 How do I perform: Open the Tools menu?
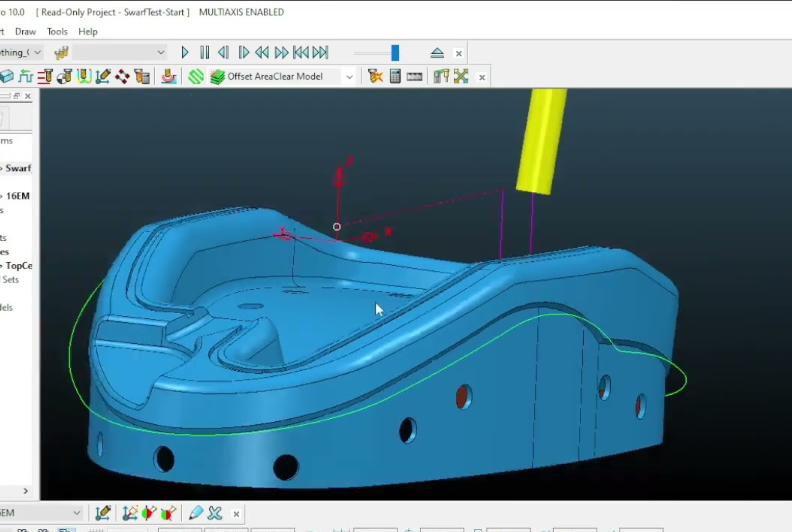[x=57, y=32]
